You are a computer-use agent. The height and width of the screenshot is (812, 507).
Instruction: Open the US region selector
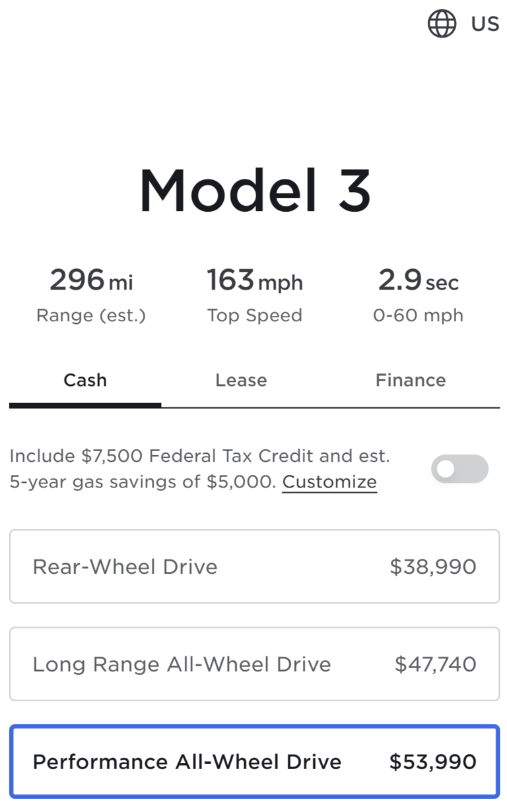tap(485, 24)
